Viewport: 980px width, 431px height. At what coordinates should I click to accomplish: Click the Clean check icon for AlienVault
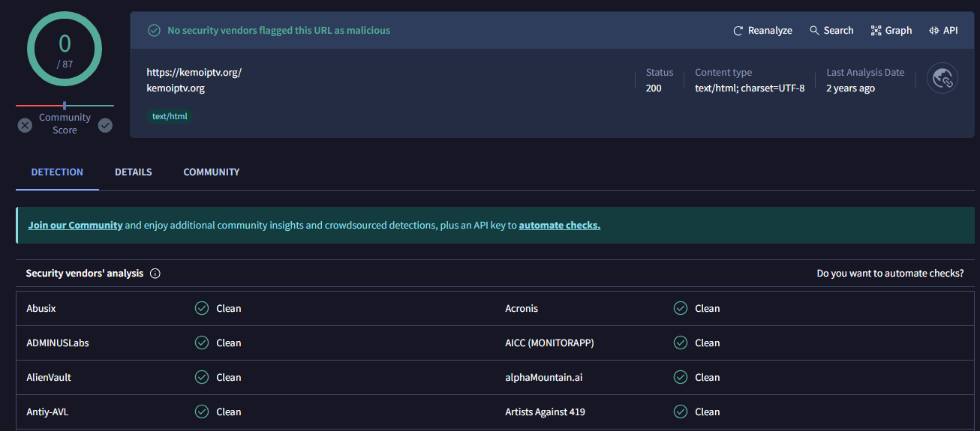pyautogui.click(x=202, y=377)
